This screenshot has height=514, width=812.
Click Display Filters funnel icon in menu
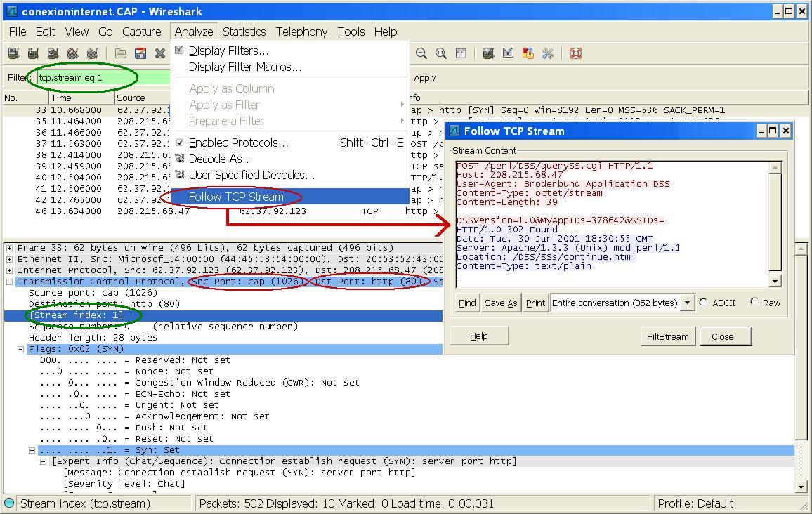(x=180, y=51)
